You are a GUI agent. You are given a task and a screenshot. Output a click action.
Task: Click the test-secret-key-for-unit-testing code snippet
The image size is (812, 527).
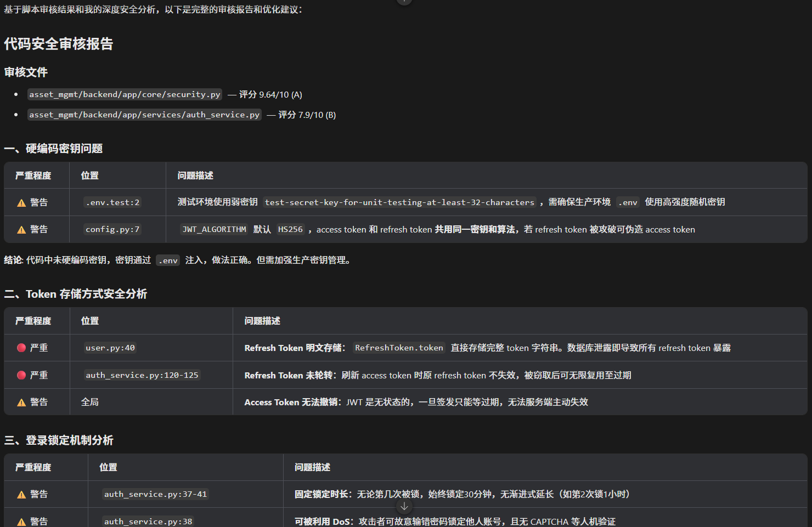tap(399, 202)
